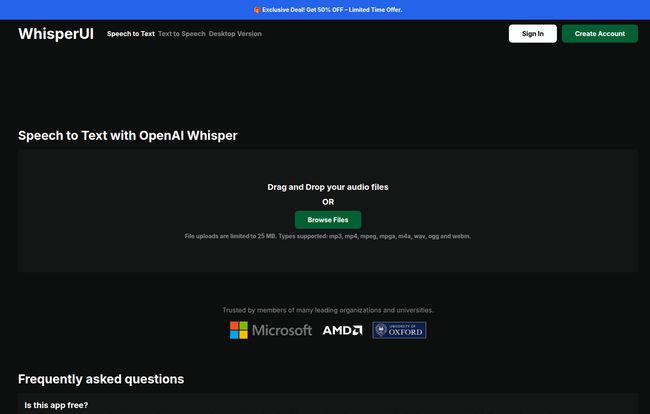Go to Text to Speech

(x=182, y=34)
